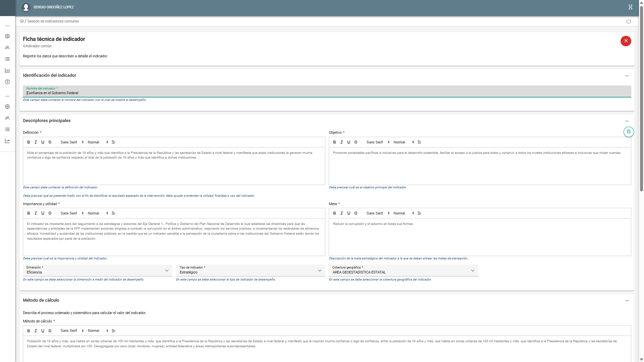Open the Tipo de indicador dropdown

tap(250, 270)
